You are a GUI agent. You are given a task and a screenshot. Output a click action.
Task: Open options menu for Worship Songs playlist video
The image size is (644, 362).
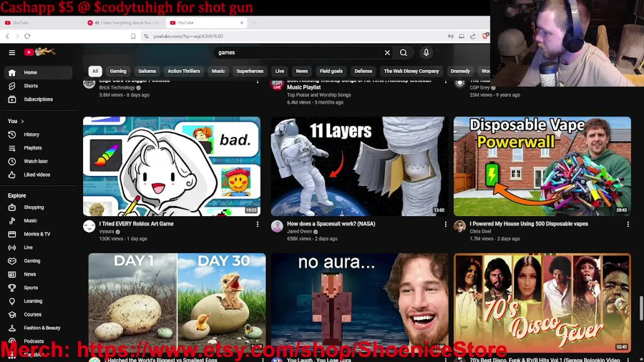pos(445,81)
